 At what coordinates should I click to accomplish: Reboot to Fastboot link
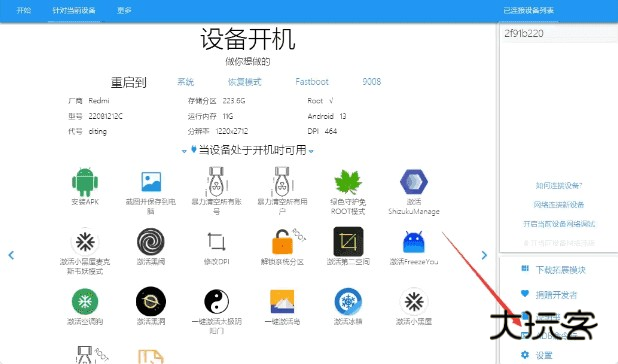click(x=312, y=82)
